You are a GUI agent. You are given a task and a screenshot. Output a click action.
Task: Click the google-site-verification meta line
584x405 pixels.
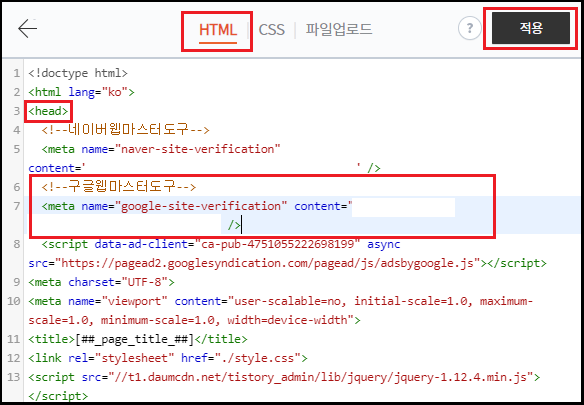(197, 206)
